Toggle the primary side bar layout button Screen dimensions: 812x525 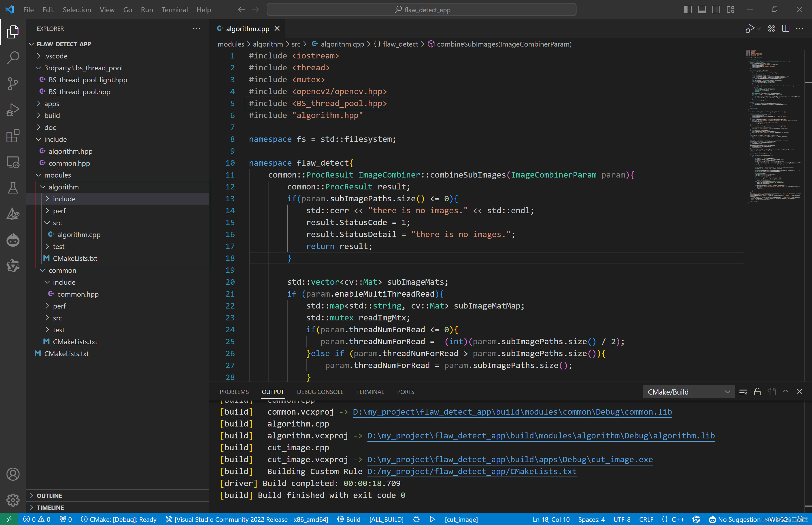click(x=687, y=9)
